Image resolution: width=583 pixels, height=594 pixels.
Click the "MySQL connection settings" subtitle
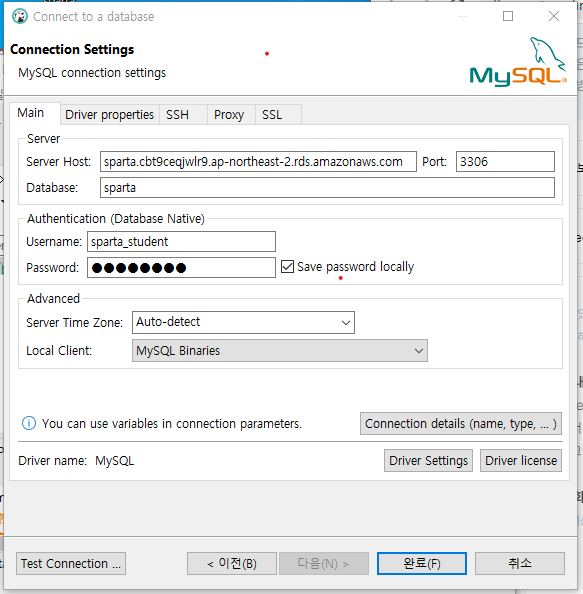pos(92,73)
